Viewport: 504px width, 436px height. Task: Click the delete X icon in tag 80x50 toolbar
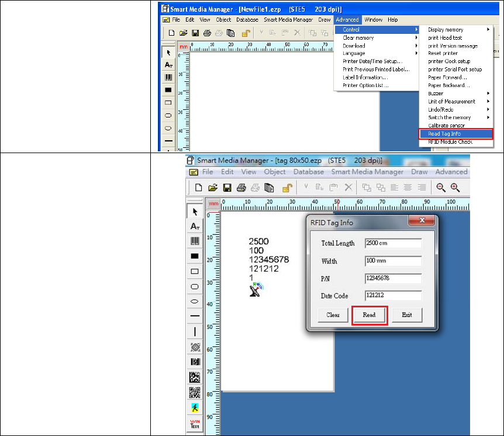tap(348, 187)
